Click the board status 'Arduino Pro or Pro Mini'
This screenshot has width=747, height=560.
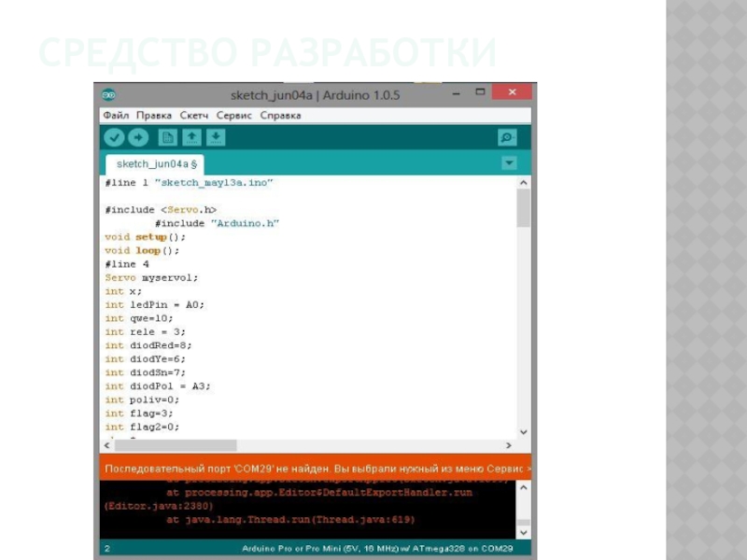pos(377,549)
